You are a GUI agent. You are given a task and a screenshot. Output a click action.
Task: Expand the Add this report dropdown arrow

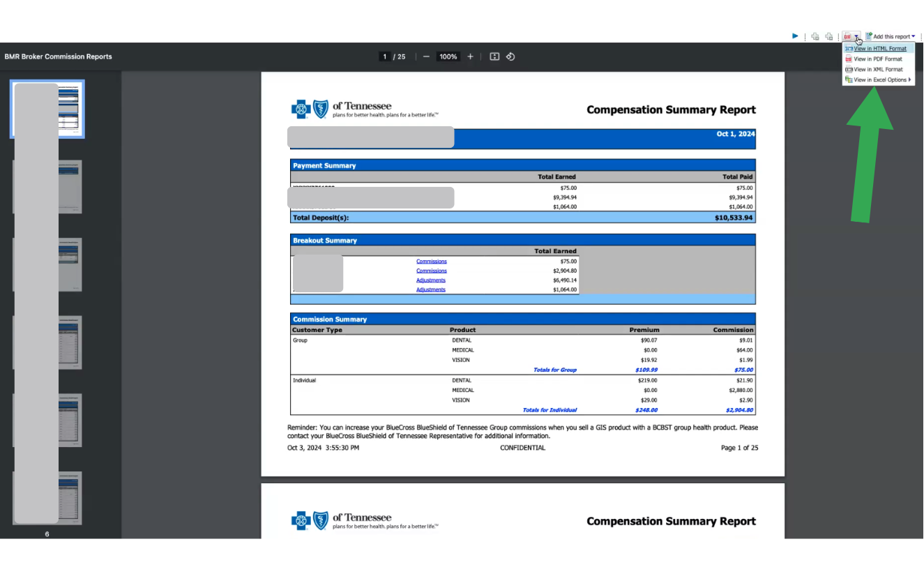[914, 36]
